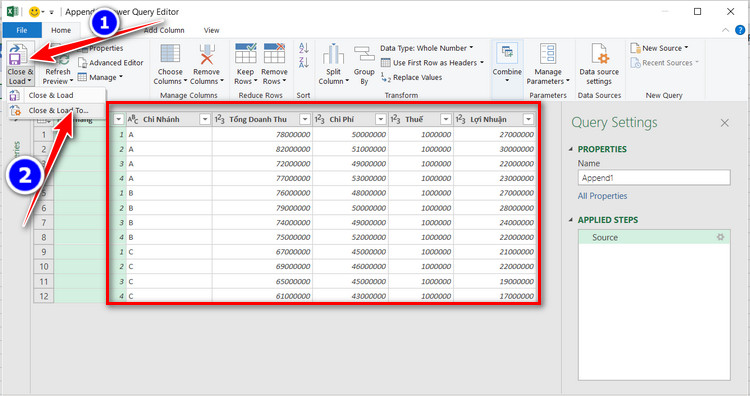Open the All Properties link
This screenshot has width=750, height=396.
(602, 196)
